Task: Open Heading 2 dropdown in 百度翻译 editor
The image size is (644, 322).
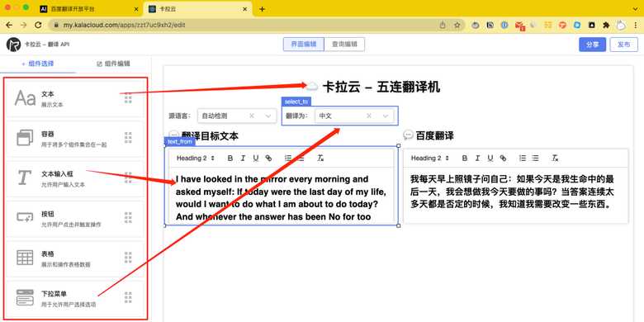Action: pos(430,159)
